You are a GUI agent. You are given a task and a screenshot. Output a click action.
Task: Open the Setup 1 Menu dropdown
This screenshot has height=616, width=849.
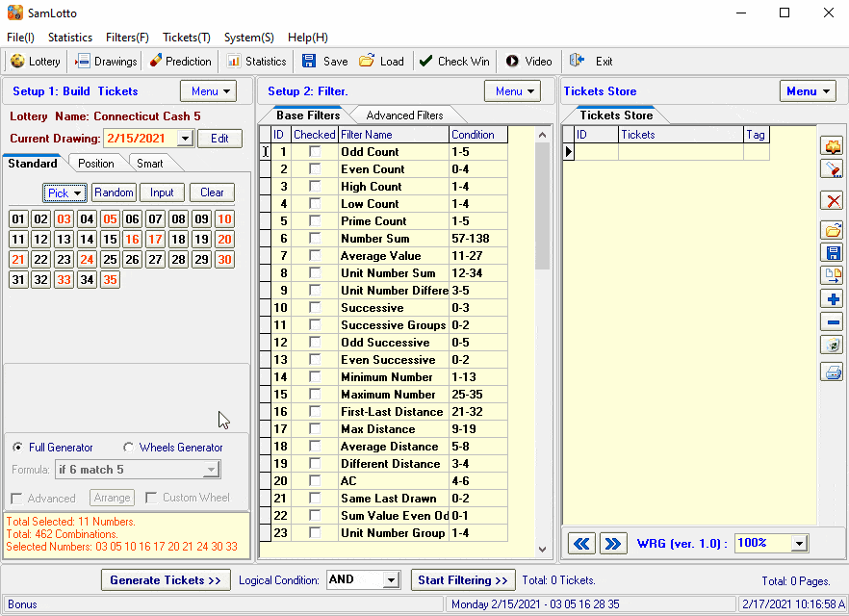pyautogui.click(x=209, y=90)
